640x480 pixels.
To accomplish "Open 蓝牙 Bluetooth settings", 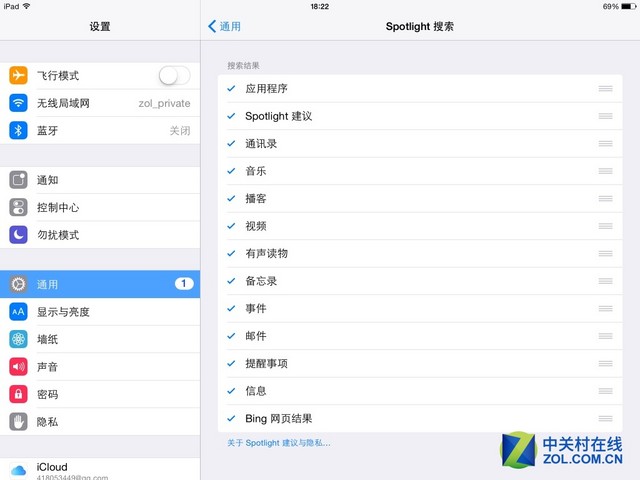I will [100, 131].
